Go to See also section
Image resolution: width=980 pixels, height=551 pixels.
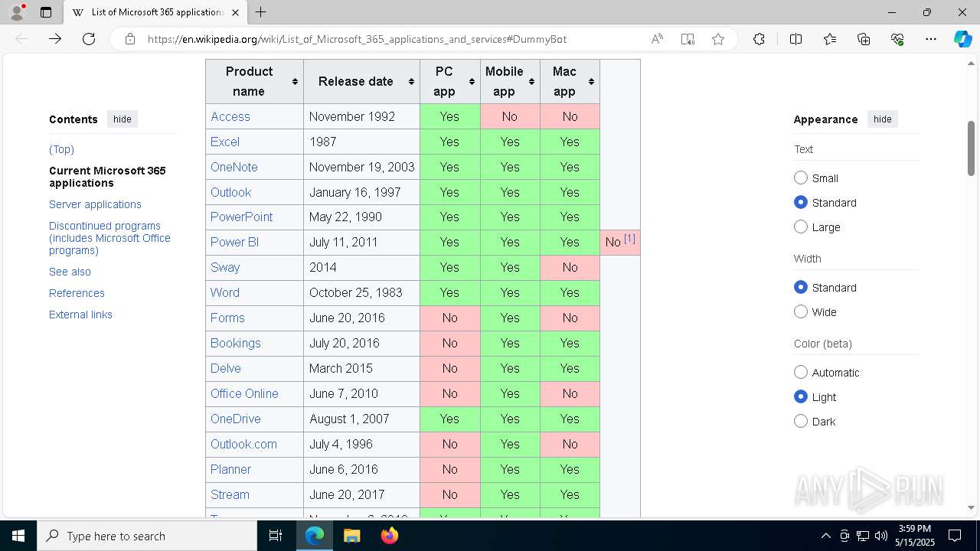(x=70, y=272)
